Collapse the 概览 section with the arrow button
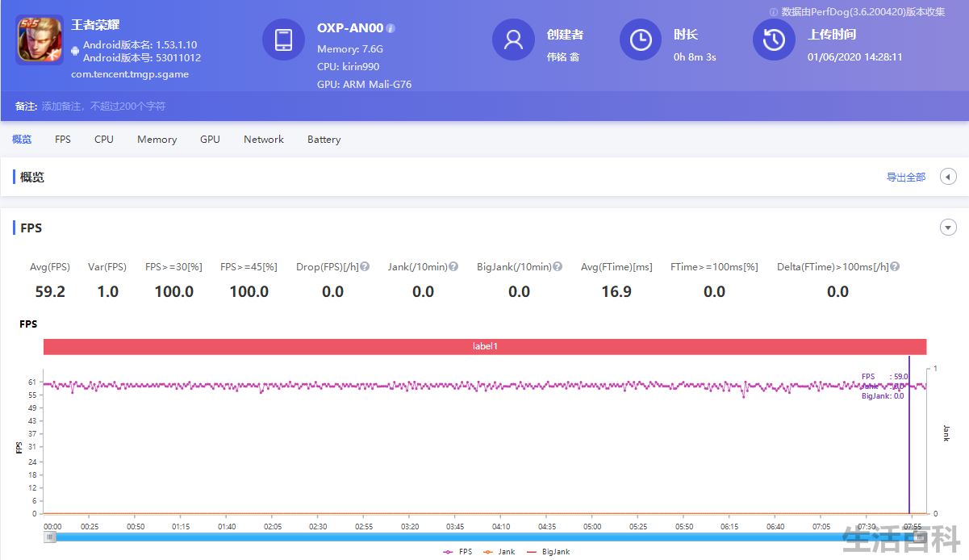 click(949, 177)
